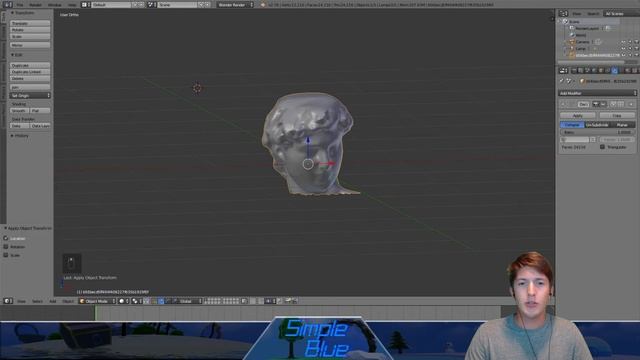The height and width of the screenshot is (360, 640).
Task: Click the Default screen layout field
Action: point(111,5)
